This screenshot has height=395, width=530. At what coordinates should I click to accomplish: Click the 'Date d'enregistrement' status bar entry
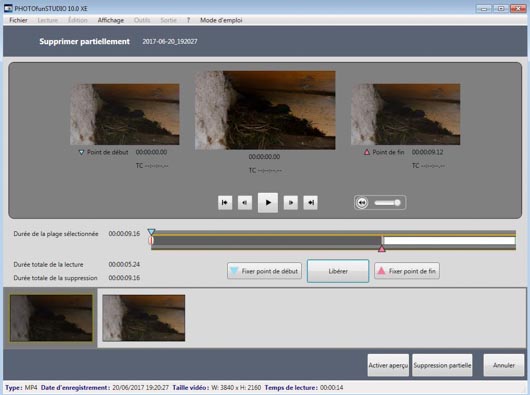click(x=105, y=388)
